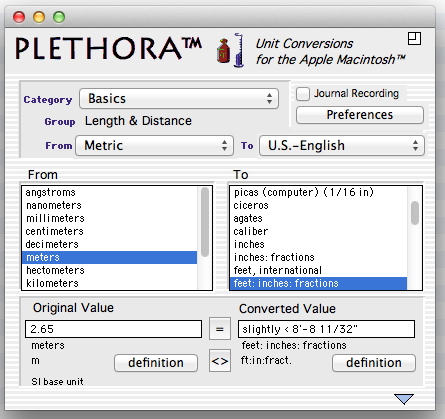This screenshot has height=419, width=445.
Task: Click the To list scrollbar thumb
Action: pyautogui.click(x=415, y=213)
